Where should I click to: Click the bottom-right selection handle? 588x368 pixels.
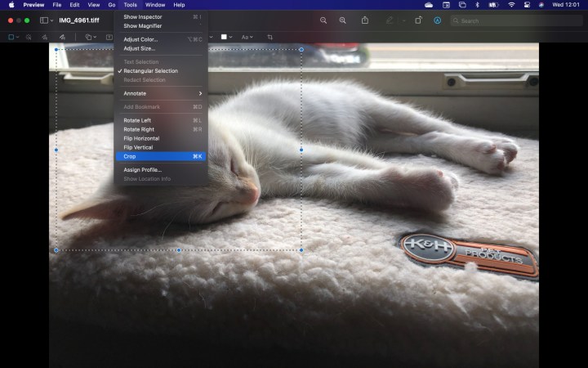tap(301, 250)
